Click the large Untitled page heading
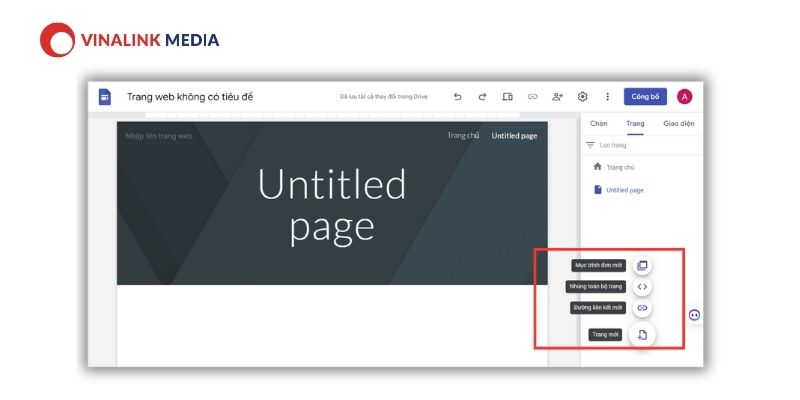Screen dimensions: 800x400 click(332, 206)
